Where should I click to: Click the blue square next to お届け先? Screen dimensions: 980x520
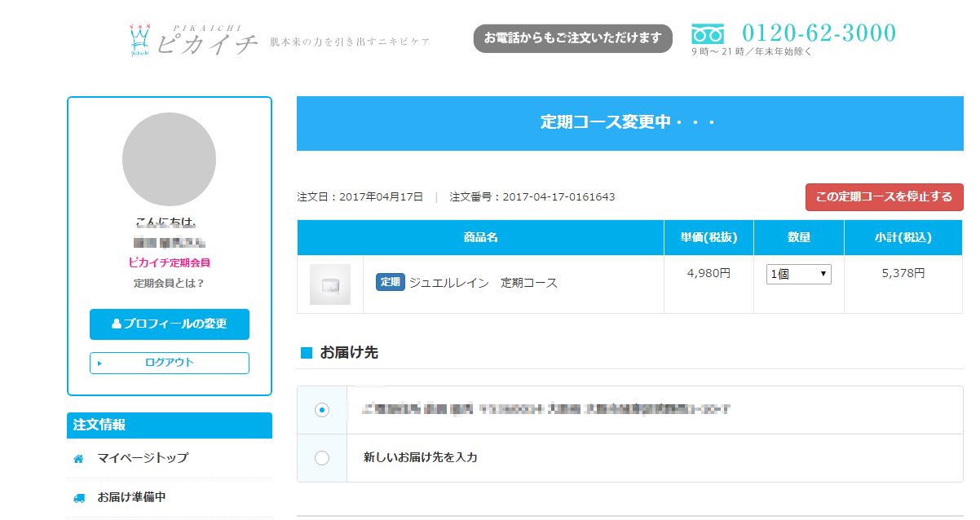[307, 353]
